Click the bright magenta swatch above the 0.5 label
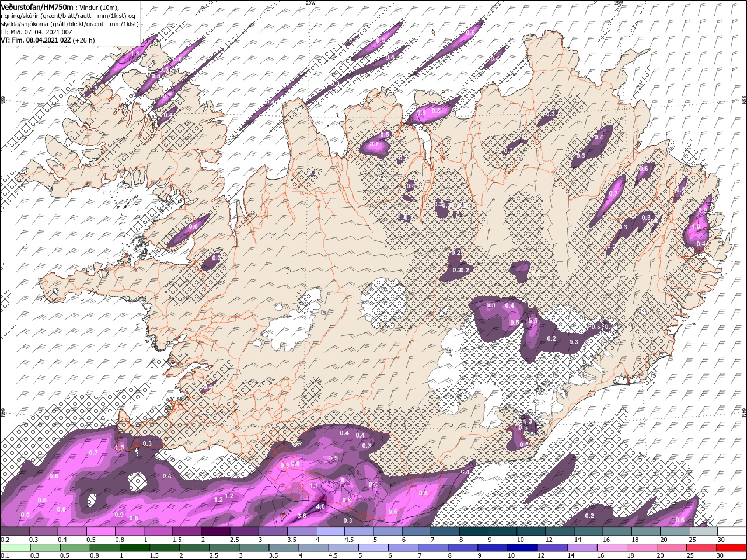Screen dimensions: 747x560 coord(100,531)
